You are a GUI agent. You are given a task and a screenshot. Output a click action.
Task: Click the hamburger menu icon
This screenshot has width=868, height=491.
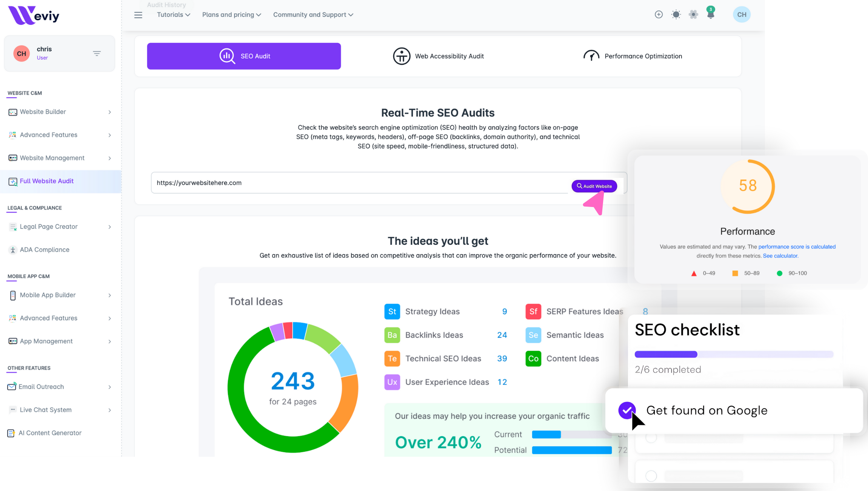pos(138,15)
